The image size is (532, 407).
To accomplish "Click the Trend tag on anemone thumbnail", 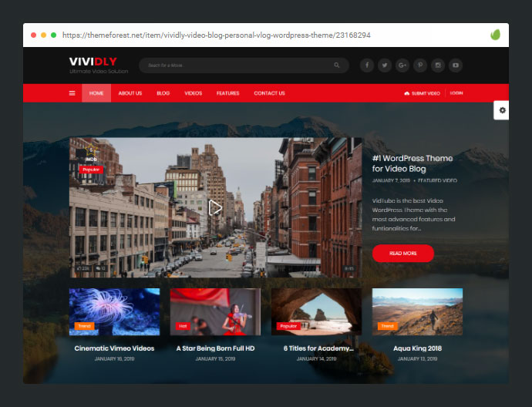I will coord(85,326).
